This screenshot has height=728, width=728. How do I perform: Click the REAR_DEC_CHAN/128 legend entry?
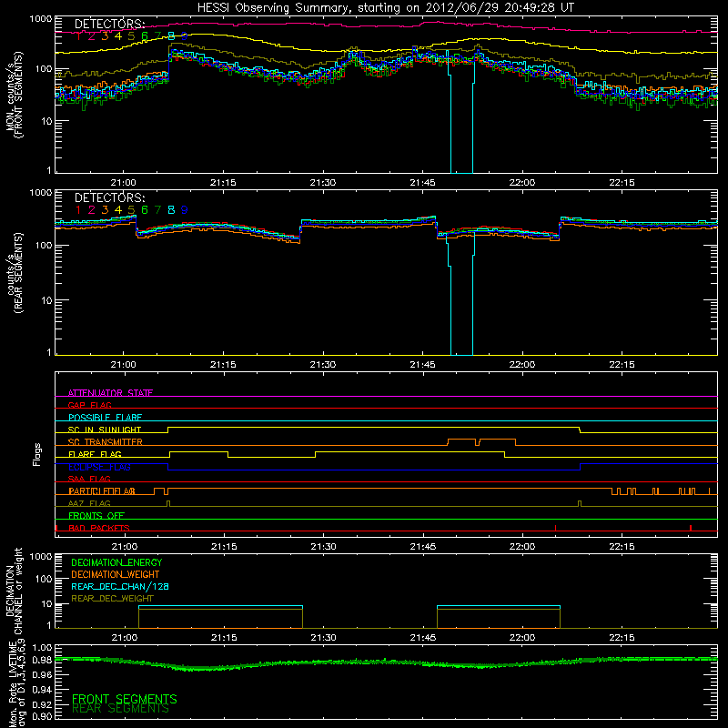coord(120,586)
